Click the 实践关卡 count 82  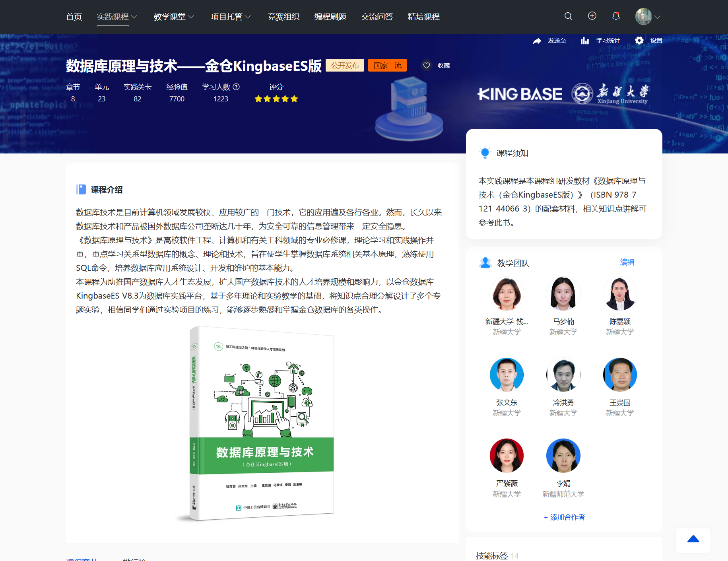138,99
